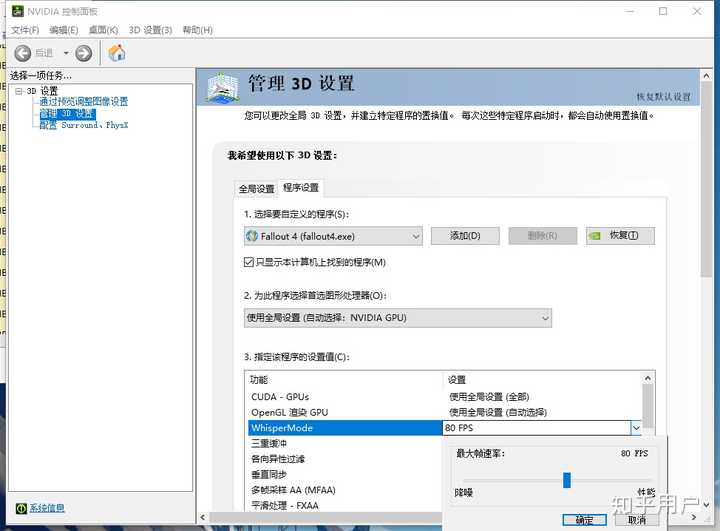The width and height of the screenshot is (720, 531).
Task: Open the Home icon in toolbar
Action: click(x=117, y=53)
